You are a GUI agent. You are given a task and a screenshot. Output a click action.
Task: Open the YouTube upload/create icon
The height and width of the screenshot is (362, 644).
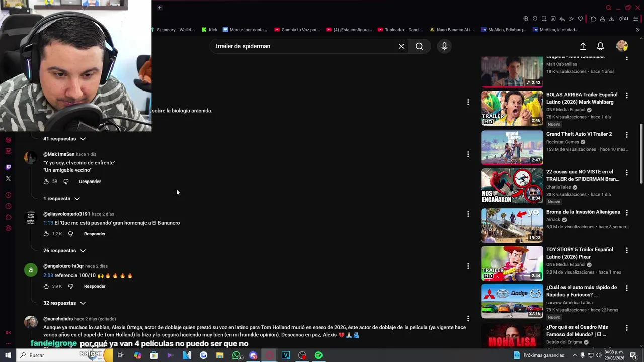583,46
